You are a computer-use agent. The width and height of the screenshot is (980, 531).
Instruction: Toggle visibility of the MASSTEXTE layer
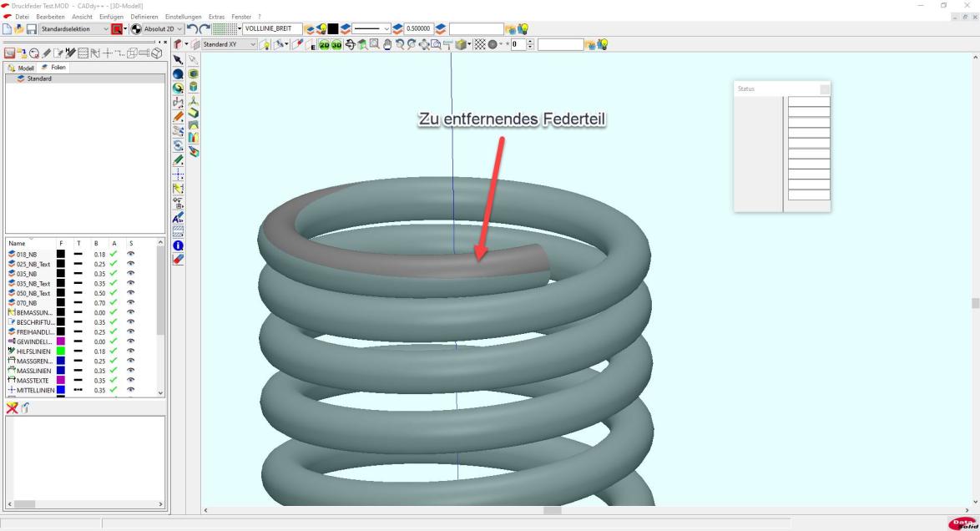coord(131,381)
